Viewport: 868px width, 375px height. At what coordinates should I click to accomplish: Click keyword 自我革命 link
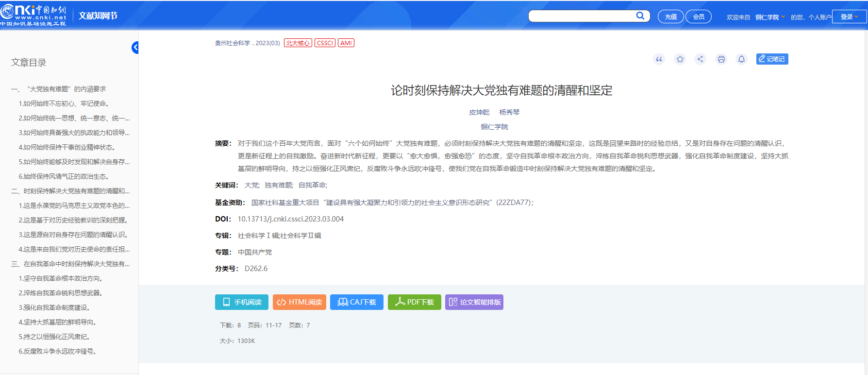click(312, 185)
